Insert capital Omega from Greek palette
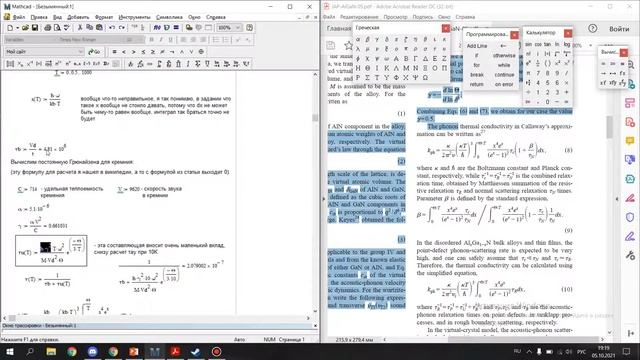The width and height of the screenshot is (640, 360). (425, 78)
